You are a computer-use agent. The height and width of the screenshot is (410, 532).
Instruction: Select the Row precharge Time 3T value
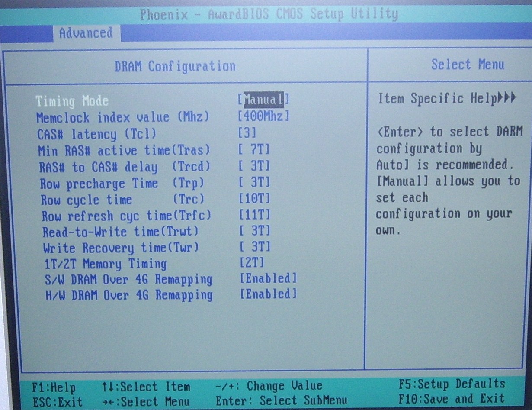point(254,182)
